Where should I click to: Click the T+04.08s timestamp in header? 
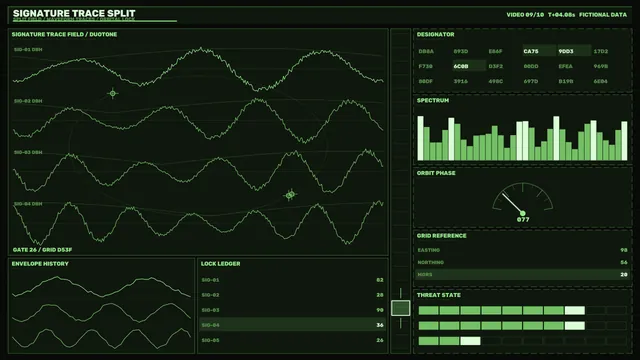pos(561,15)
